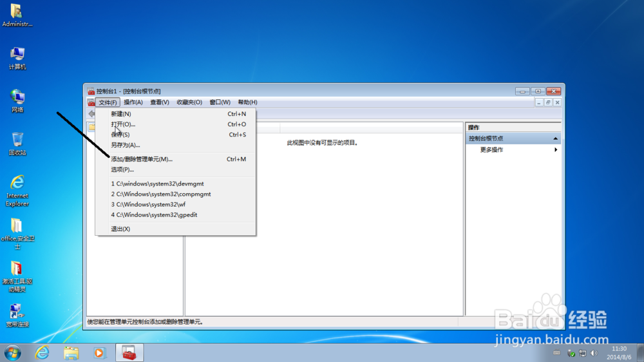Viewport: 644px width, 362px height.
Task: Minimize the 控制台1 window
Action: tap(522, 91)
